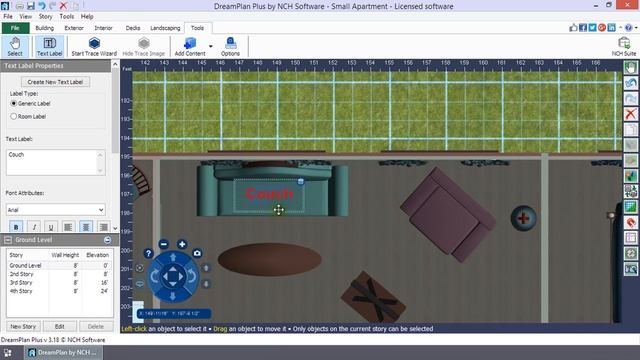Zoom in with the plus navigation button
This screenshot has width=640, height=360.
tap(182, 244)
